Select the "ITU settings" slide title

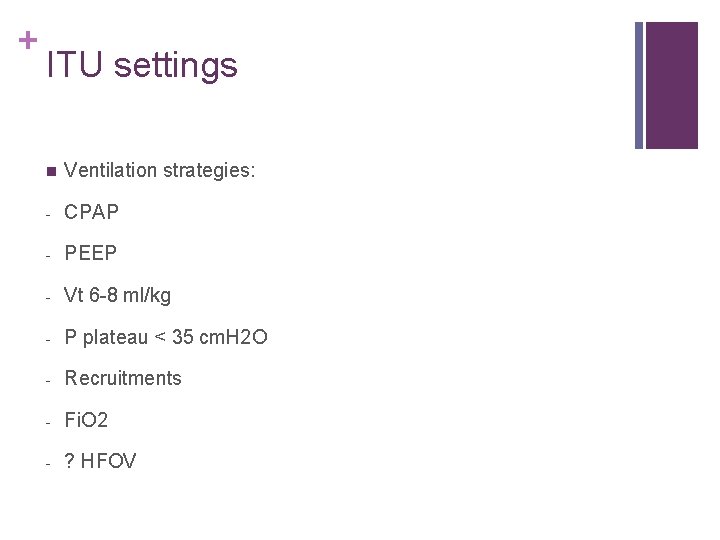[142, 66]
